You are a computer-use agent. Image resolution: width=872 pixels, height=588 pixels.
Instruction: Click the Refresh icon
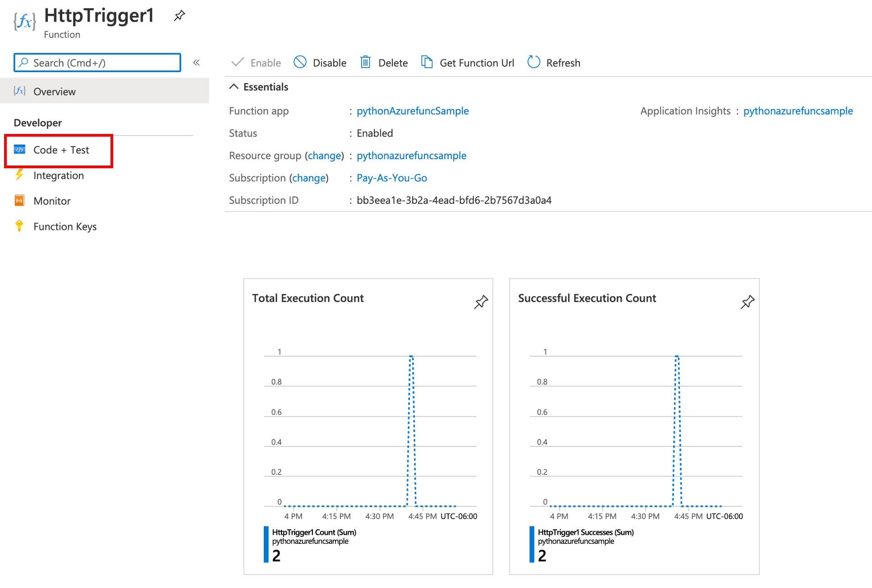533,62
